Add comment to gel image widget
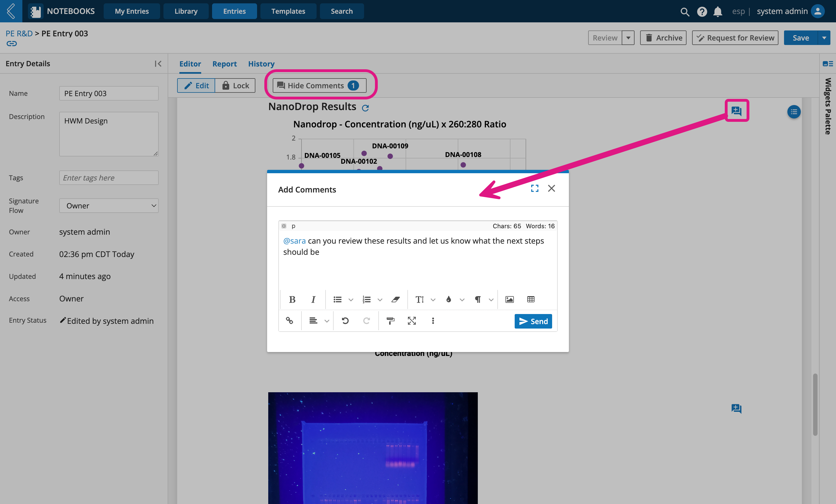 click(x=736, y=409)
